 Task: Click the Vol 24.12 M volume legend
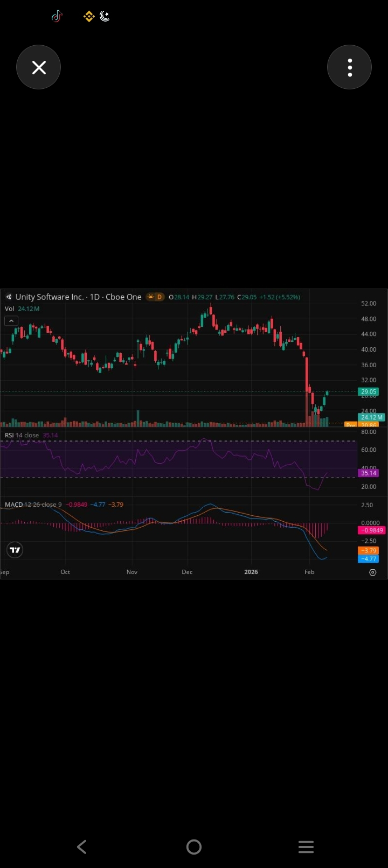pos(22,309)
